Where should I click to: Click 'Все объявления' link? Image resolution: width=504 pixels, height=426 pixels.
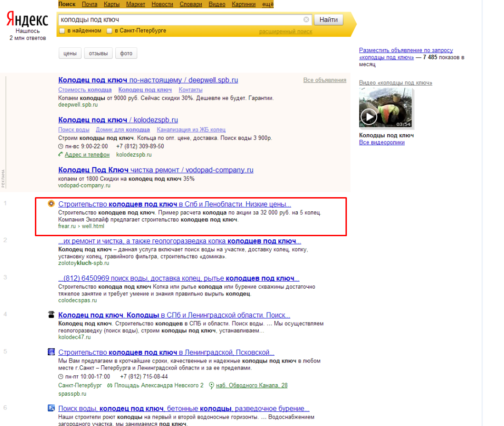(325, 80)
